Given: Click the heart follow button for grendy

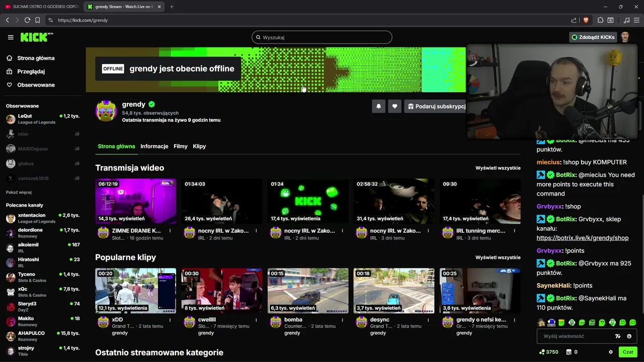Looking at the screenshot, I should (394, 106).
